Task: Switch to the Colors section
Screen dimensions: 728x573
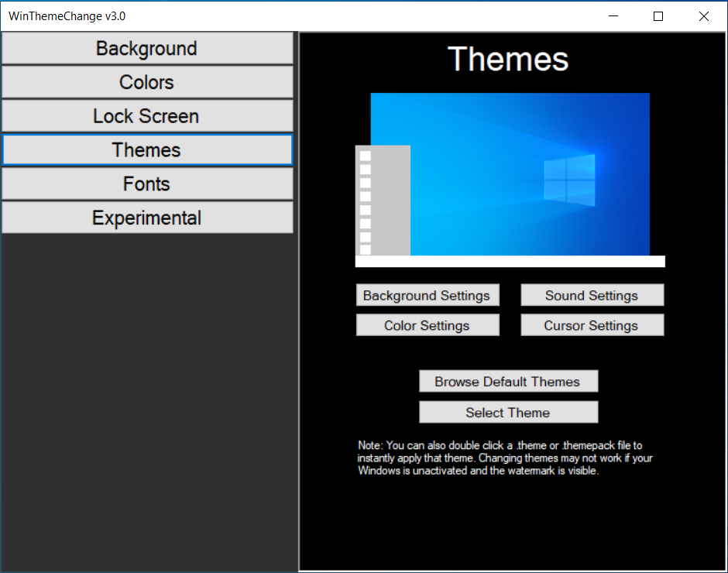Action: 147,82
